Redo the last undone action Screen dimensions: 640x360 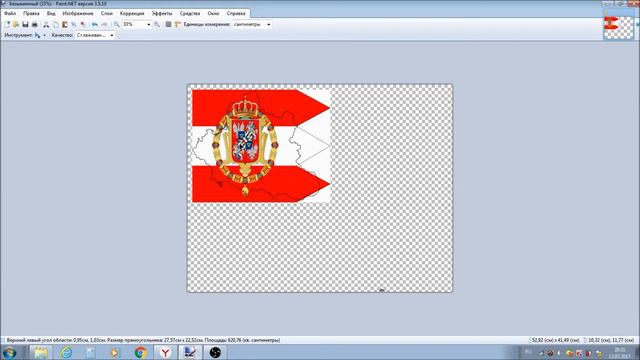[104, 24]
